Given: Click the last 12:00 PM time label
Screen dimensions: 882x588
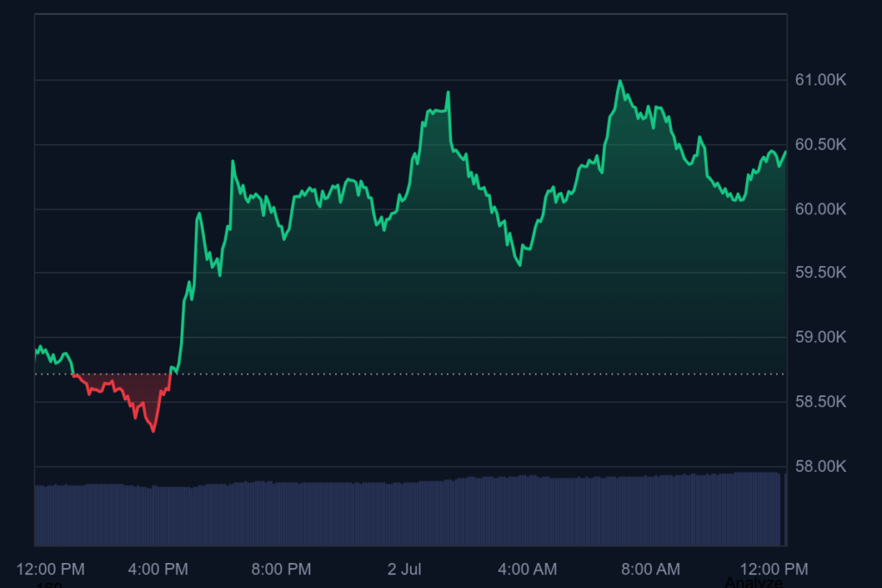Looking at the screenshot, I should tap(774, 569).
